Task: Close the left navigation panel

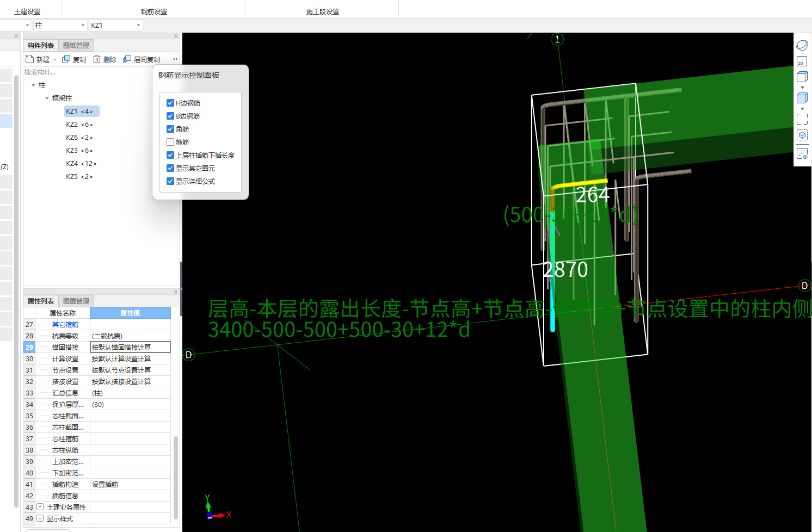Action: 16,36
